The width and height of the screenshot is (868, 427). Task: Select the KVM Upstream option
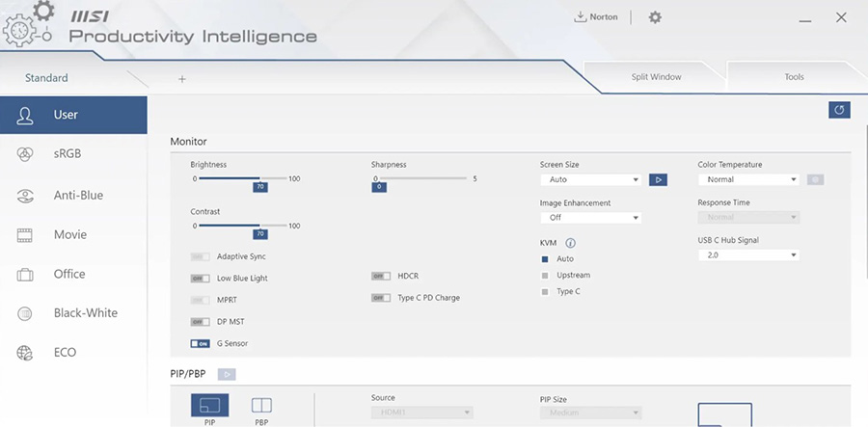click(x=545, y=276)
